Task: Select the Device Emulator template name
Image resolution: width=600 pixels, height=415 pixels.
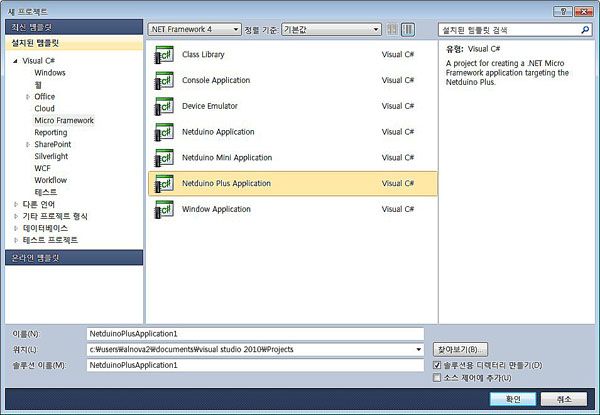Action: click(210, 106)
